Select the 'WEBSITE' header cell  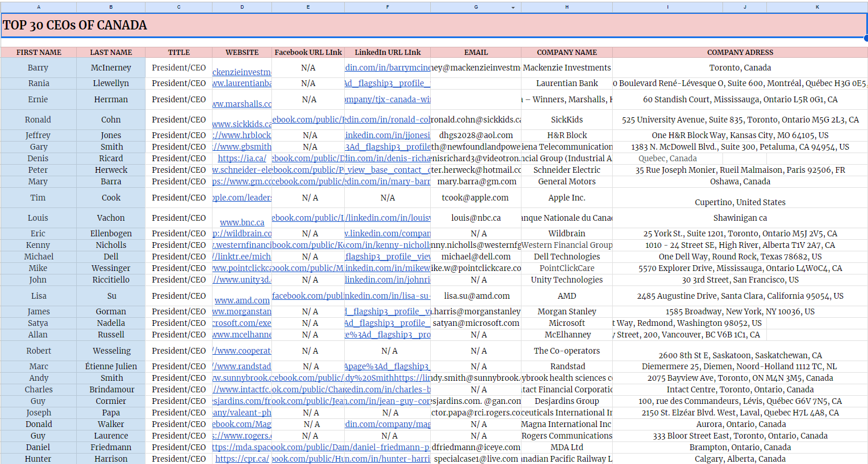pos(242,52)
